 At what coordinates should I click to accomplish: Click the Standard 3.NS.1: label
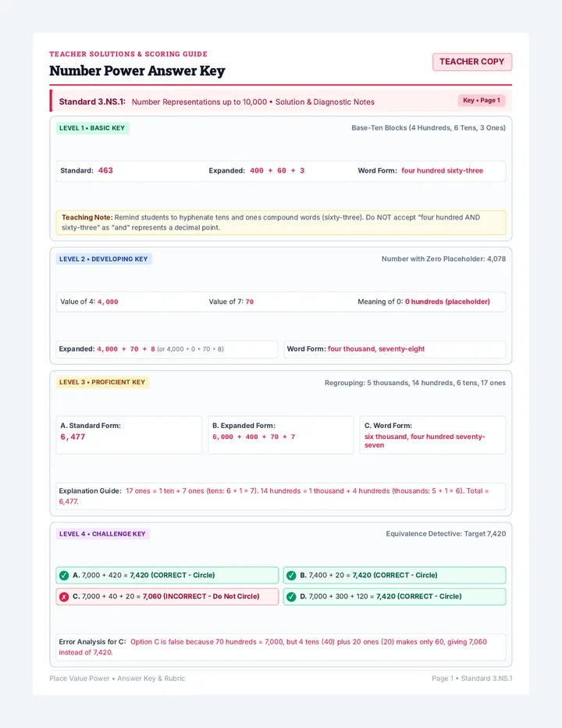92,102
